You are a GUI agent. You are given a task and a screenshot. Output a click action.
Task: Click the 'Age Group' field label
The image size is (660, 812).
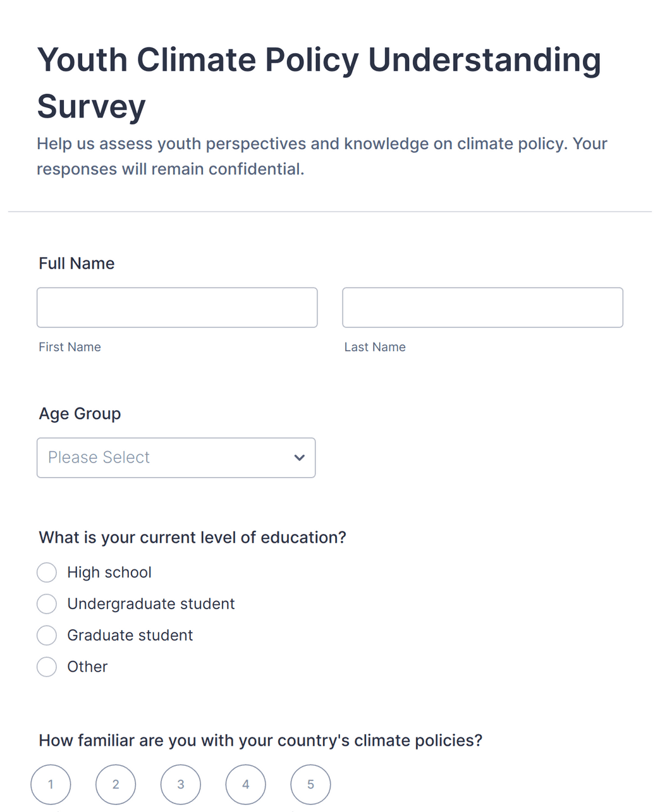coord(80,414)
